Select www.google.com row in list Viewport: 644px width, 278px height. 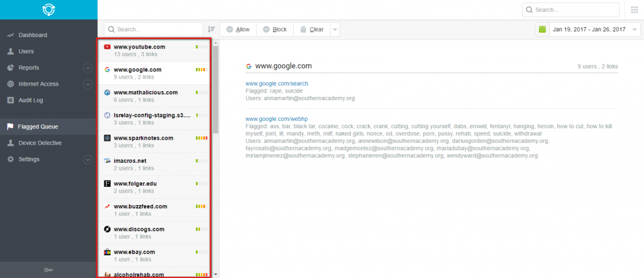155,73
